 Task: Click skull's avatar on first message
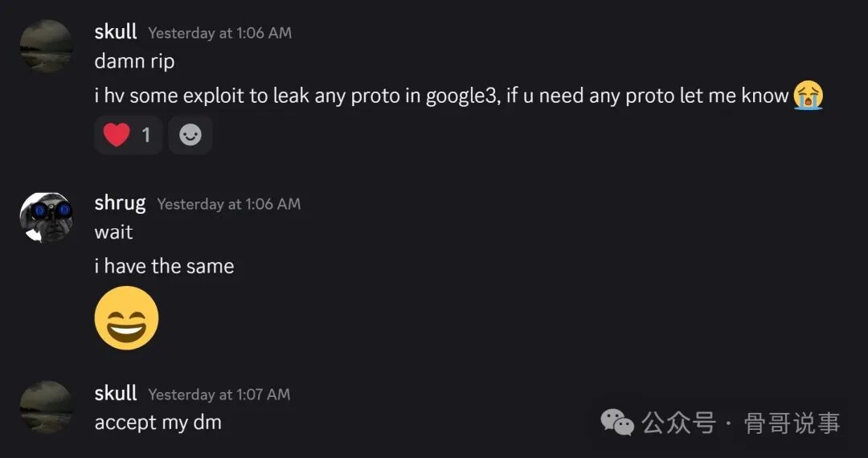tap(46, 46)
